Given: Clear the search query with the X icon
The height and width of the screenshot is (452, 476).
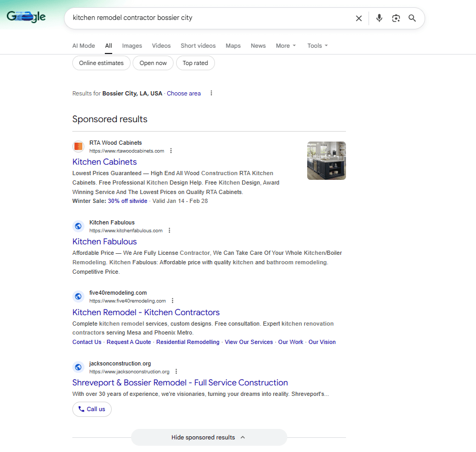Looking at the screenshot, I should tap(359, 18).
